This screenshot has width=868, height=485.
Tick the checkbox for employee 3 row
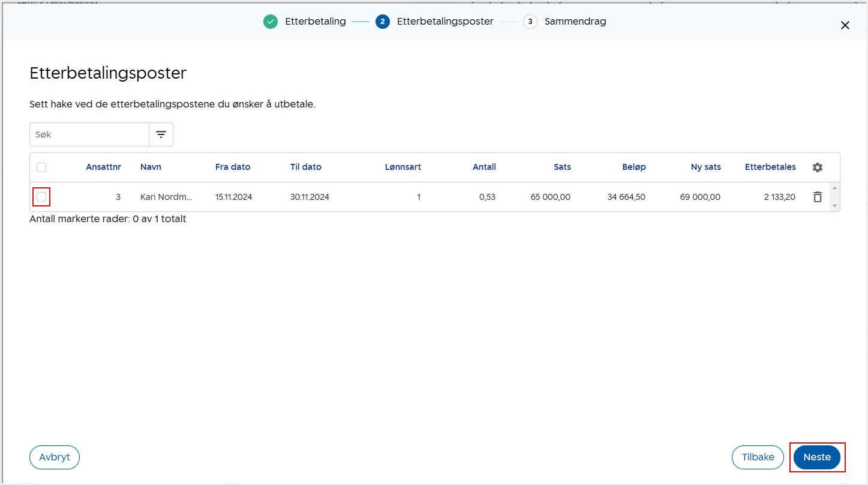pos(41,197)
